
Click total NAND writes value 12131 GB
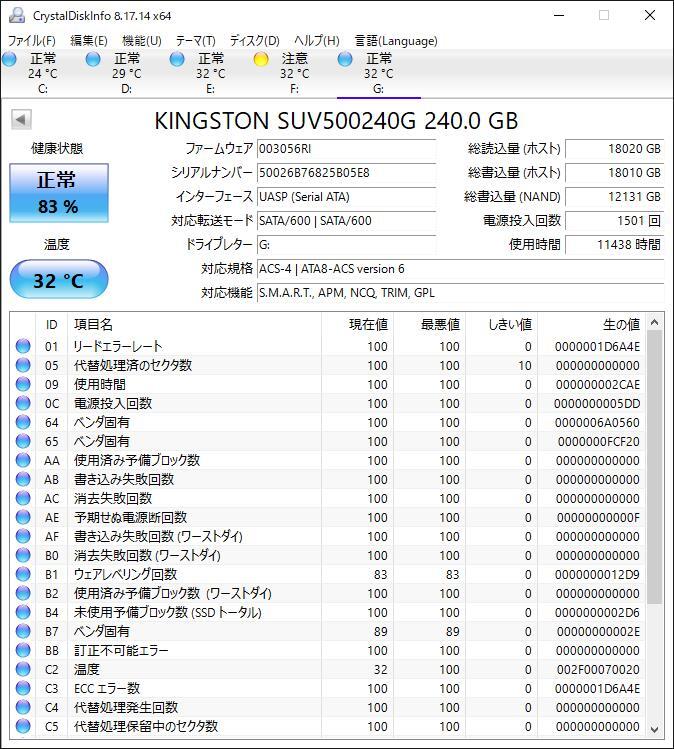pos(615,197)
